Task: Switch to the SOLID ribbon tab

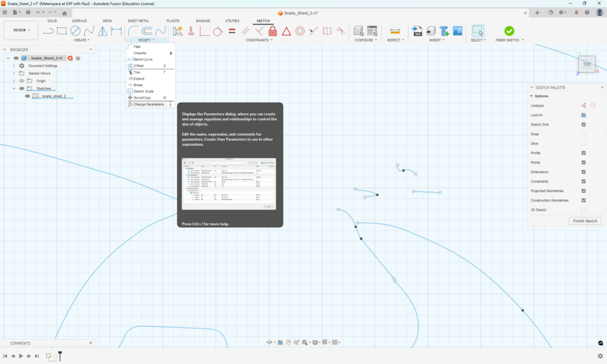Action: coord(52,20)
